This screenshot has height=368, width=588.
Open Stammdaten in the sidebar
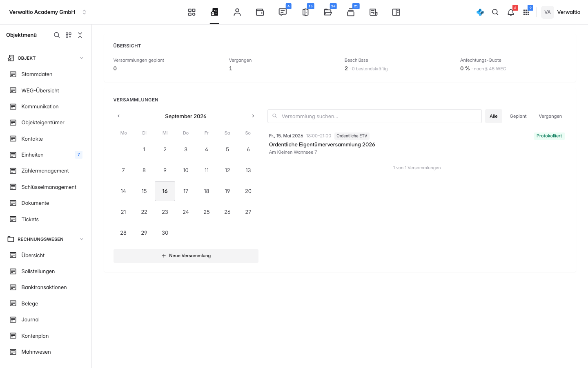tap(46, 74)
